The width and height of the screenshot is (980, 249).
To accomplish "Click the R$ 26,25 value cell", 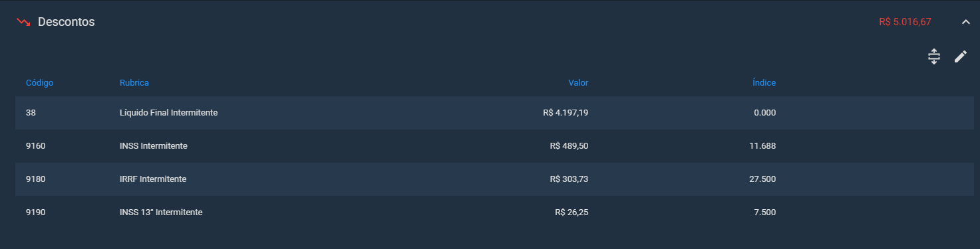I will click(572, 212).
